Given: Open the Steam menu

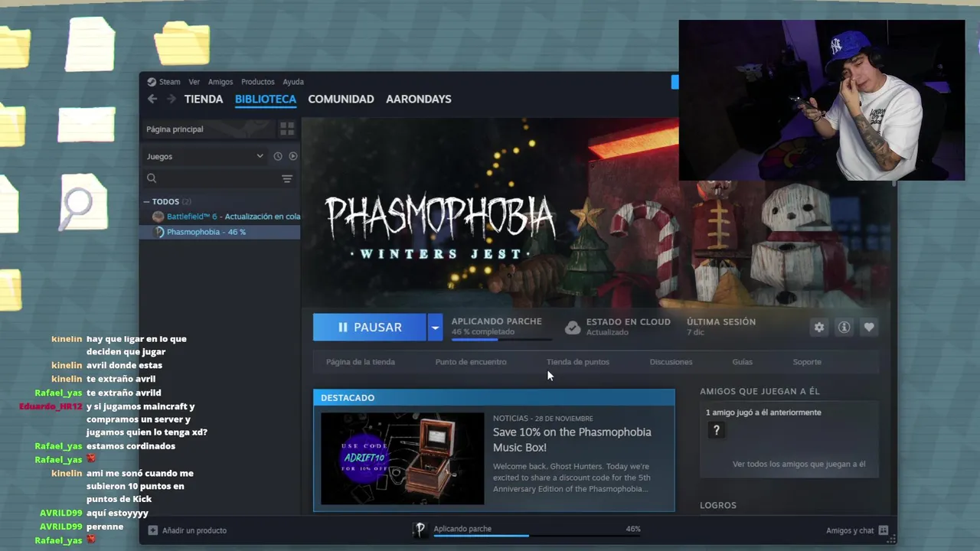Looking at the screenshot, I should click(x=169, y=82).
